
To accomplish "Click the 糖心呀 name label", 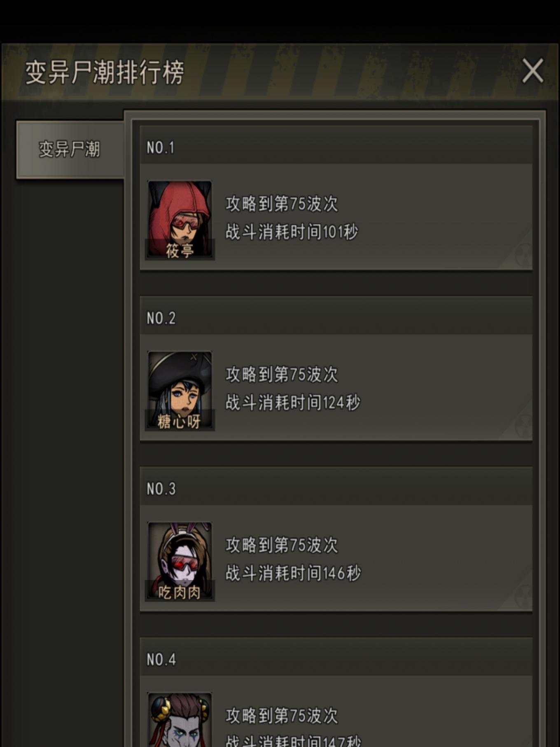I will click(180, 422).
